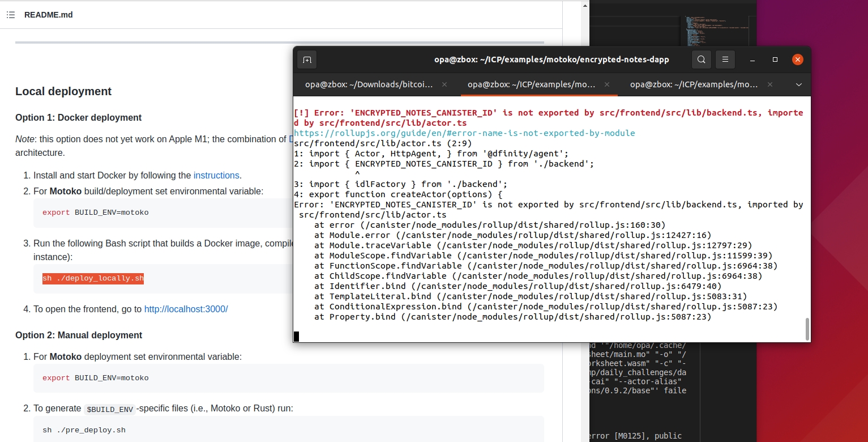Open the terminal search icon
The width and height of the screenshot is (868, 442).
(x=701, y=59)
